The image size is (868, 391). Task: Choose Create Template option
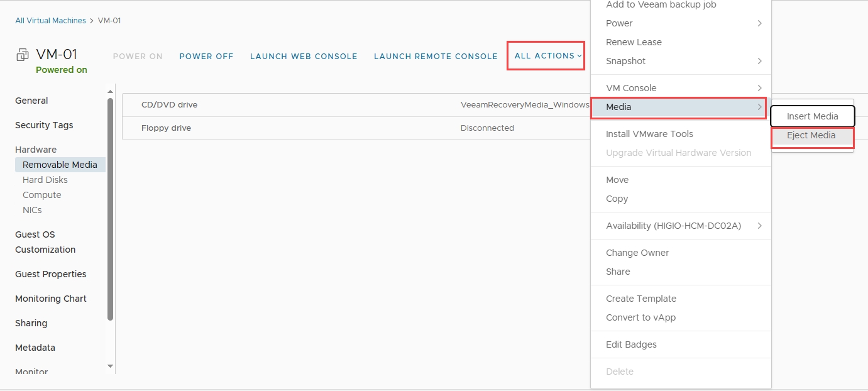(641, 299)
